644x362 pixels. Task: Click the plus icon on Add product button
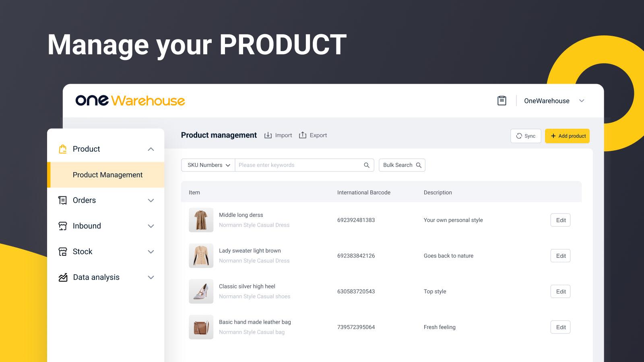pos(553,136)
